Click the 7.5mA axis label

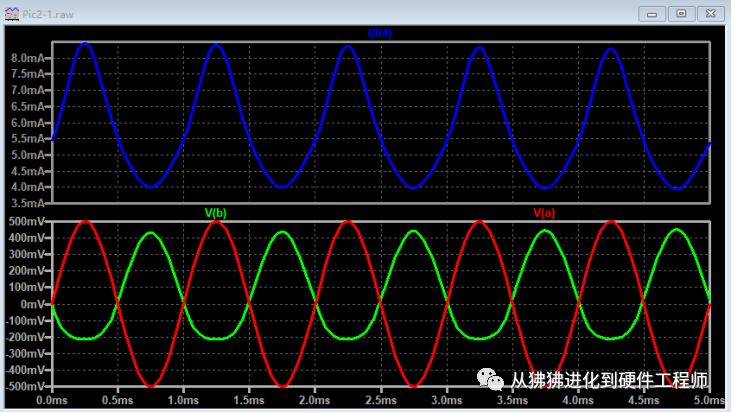point(28,74)
